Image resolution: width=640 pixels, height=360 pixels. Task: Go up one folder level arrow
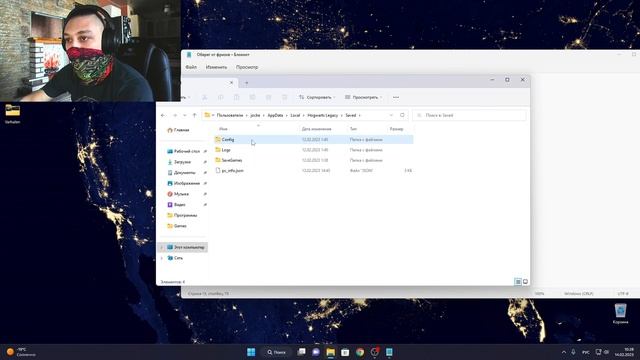[x=194, y=116]
